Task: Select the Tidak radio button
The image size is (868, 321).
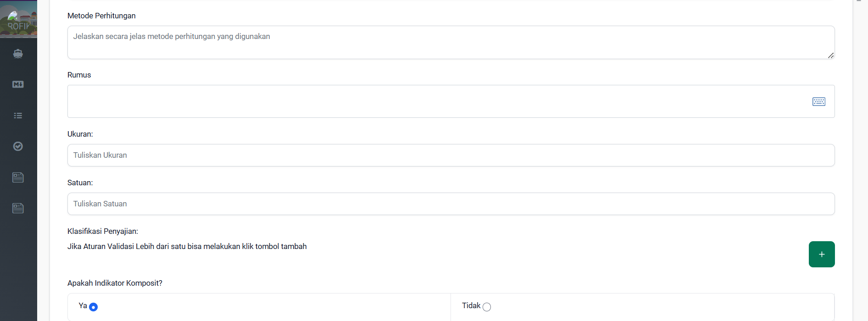Action: 487,307
